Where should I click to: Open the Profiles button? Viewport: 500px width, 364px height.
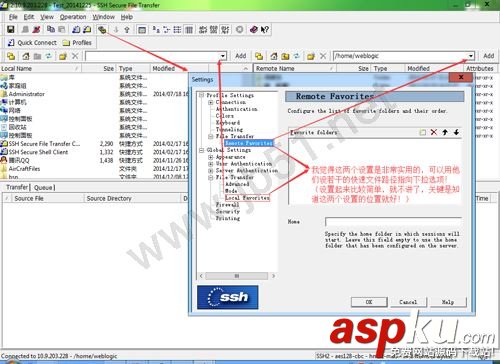point(77,43)
